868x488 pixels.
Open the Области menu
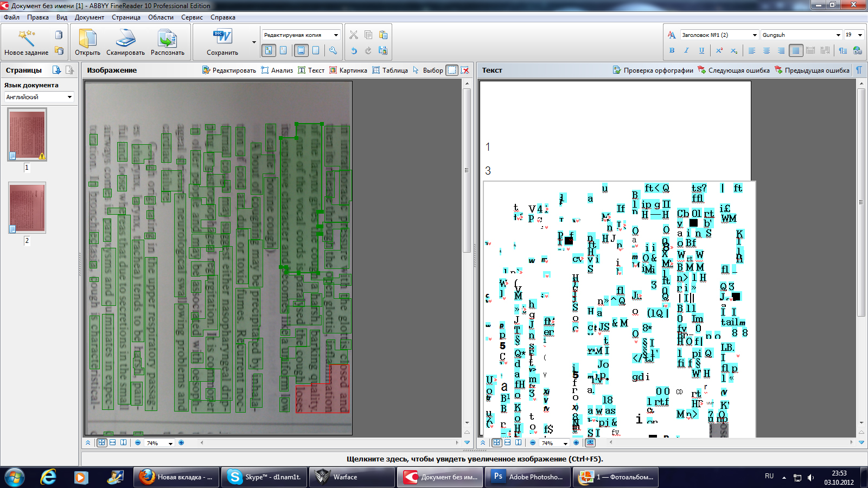[x=161, y=17]
